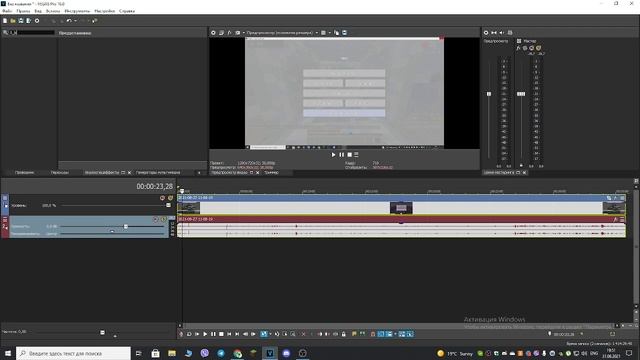Open the Вставка menu
This screenshot has width=640, height=360.
tap(53, 11)
